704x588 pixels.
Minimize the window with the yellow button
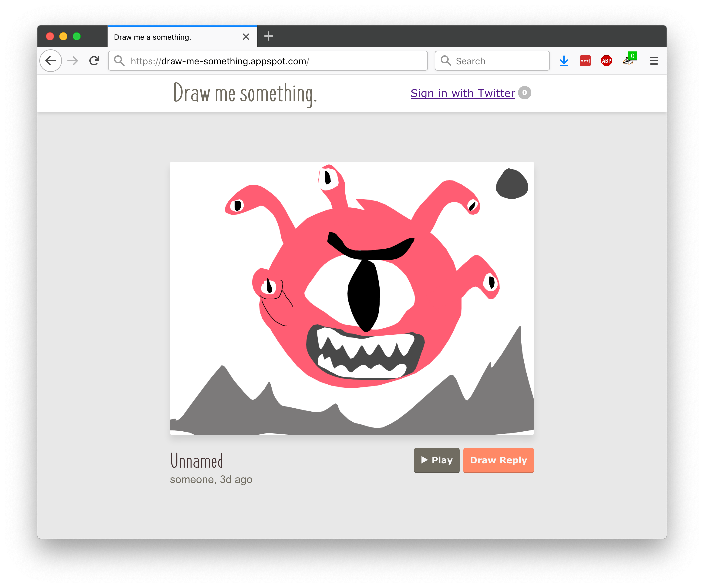coord(63,36)
